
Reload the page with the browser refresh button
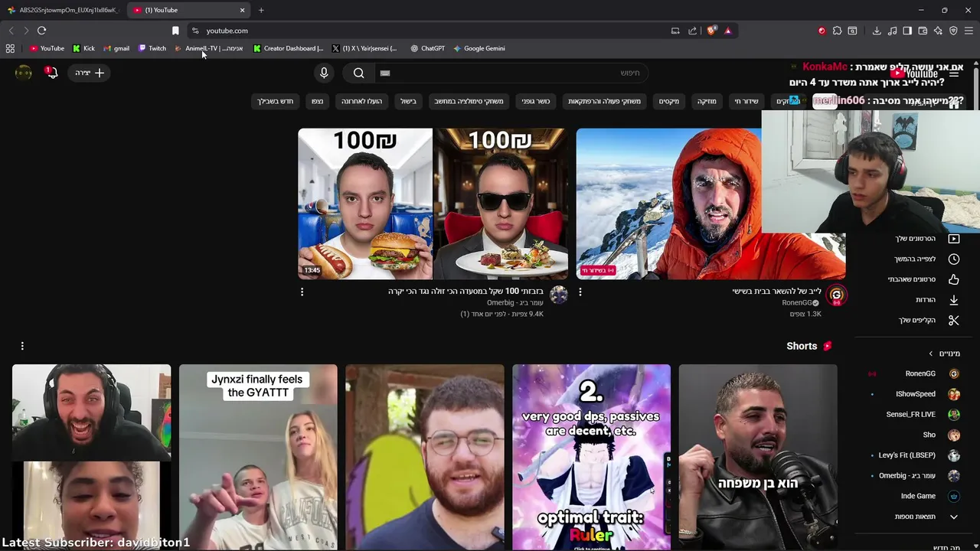(x=41, y=31)
